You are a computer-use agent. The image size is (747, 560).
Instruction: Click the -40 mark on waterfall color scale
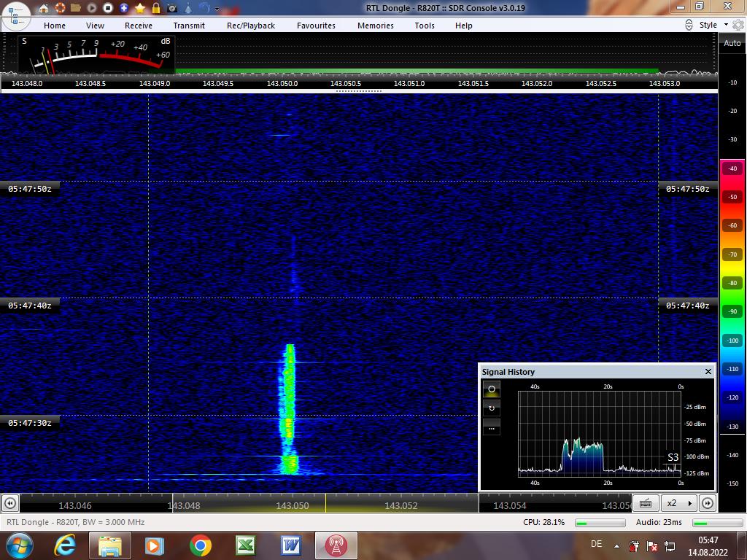tap(732, 168)
